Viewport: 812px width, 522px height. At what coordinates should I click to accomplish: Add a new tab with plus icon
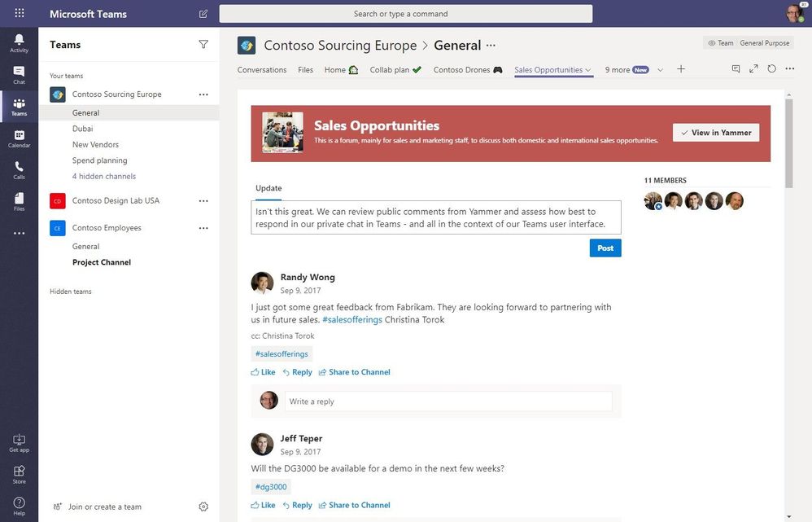coord(681,69)
